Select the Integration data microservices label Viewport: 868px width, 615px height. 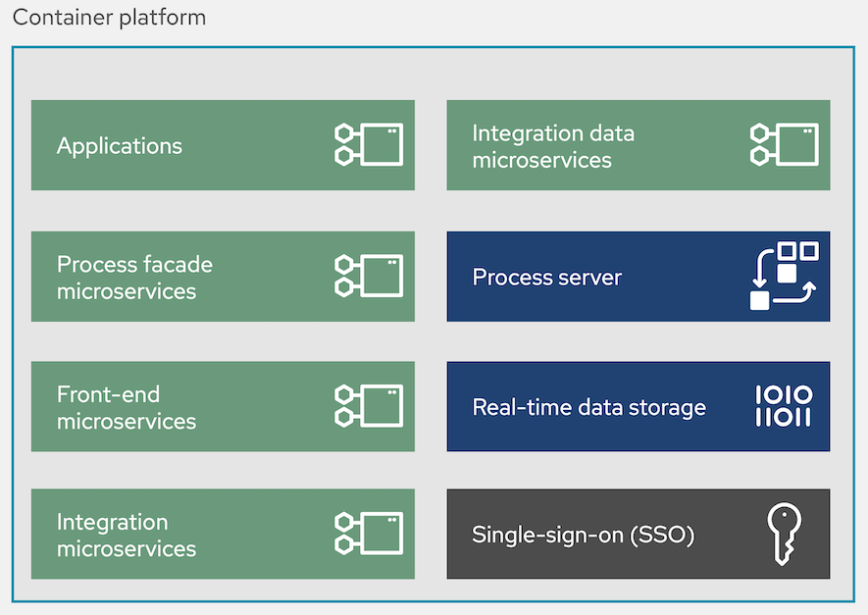(553, 146)
